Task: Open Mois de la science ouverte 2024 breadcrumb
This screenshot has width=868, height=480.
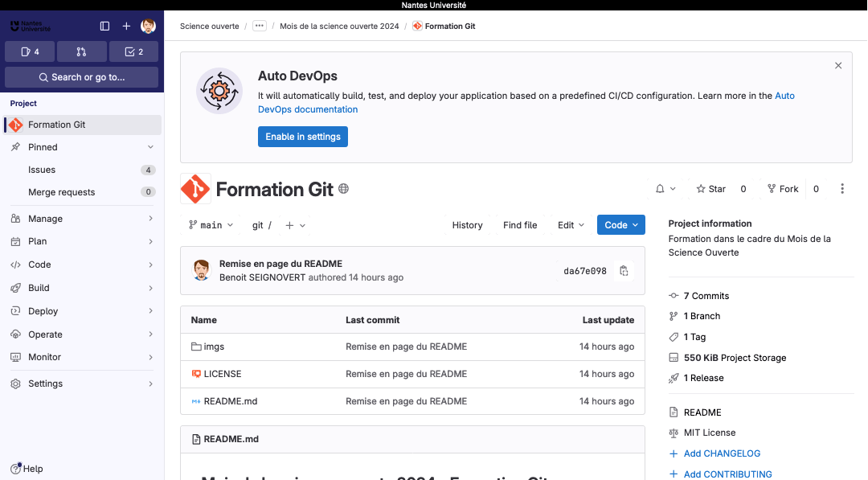Action: click(x=339, y=26)
